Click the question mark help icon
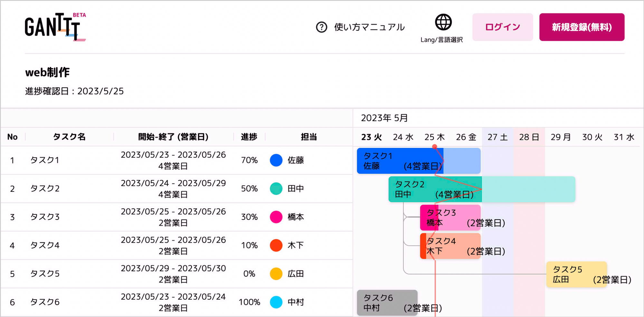 click(321, 27)
